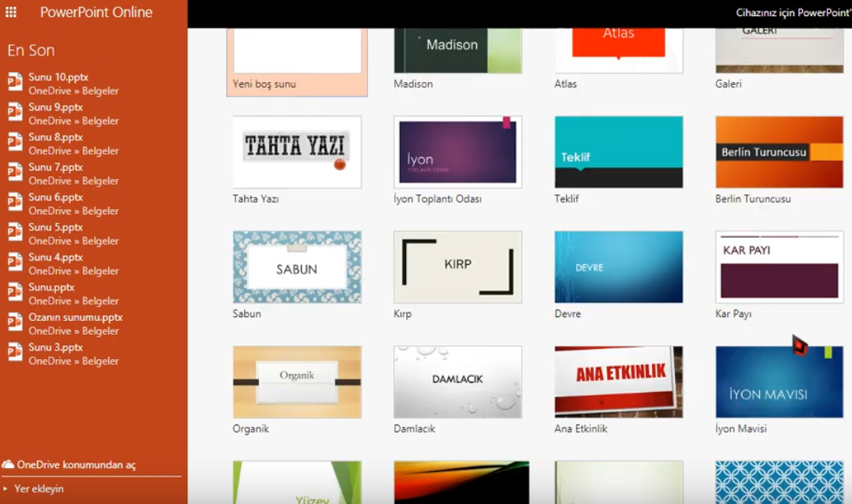This screenshot has width=852, height=504.
Task: Click the file icon beside Ozanın sunumu.pptx
Action: [15, 323]
